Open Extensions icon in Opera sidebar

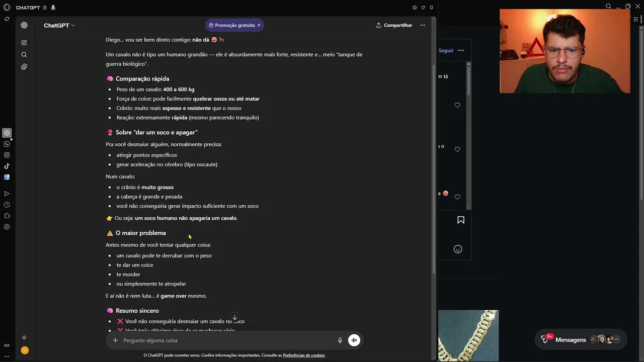pos(7,216)
